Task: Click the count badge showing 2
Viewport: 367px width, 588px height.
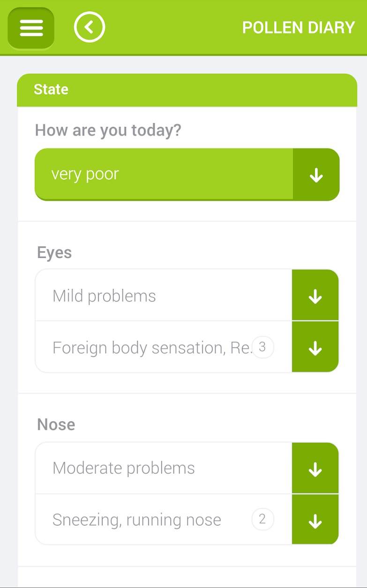Action: (x=262, y=519)
